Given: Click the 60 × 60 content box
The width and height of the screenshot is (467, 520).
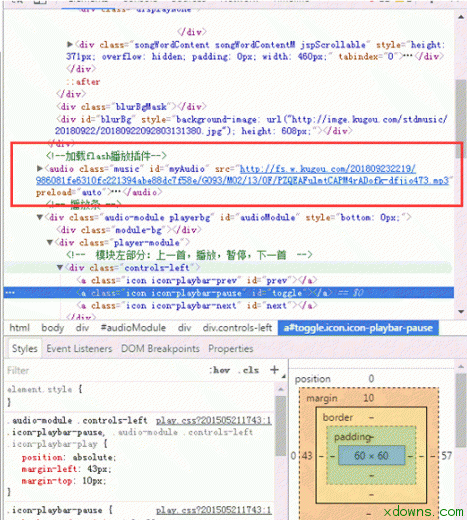Looking at the screenshot, I should (x=371, y=455).
